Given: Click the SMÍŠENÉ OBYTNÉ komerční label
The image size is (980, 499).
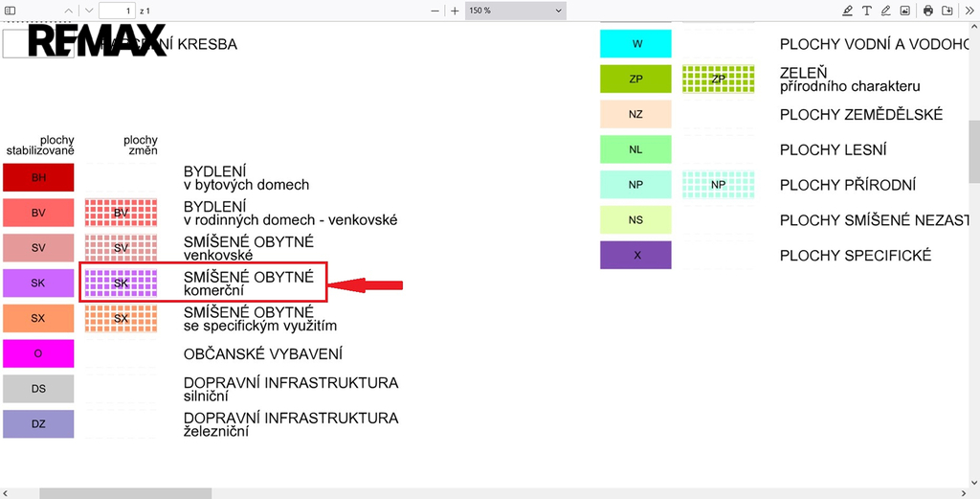Looking at the screenshot, I should [x=248, y=283].
